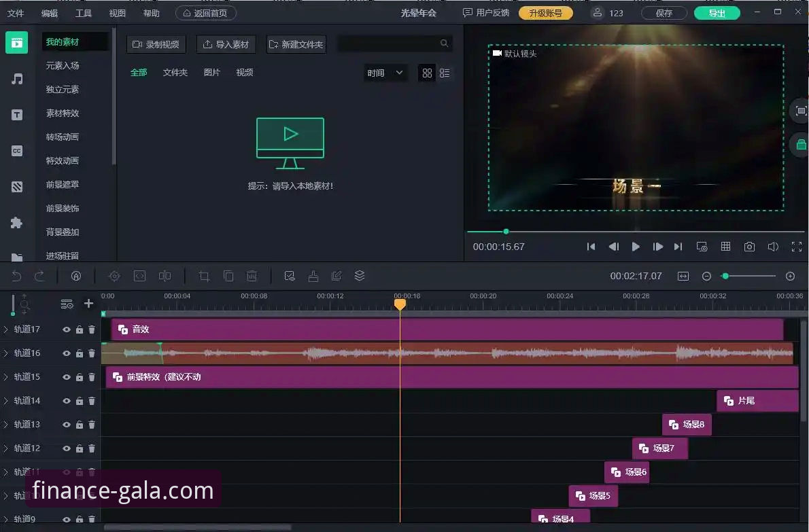
Task: Open the text tool in left sidebar
Action: pos(17,115)
